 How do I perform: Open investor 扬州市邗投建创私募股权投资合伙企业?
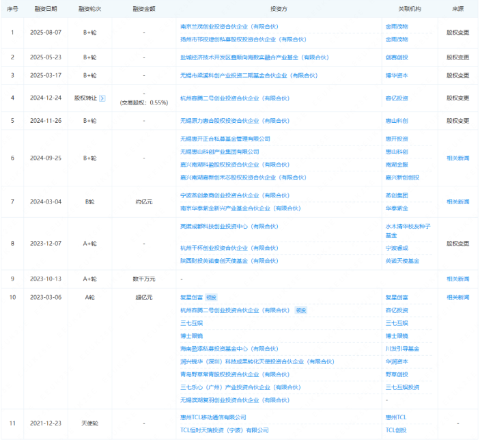point(243,40)
